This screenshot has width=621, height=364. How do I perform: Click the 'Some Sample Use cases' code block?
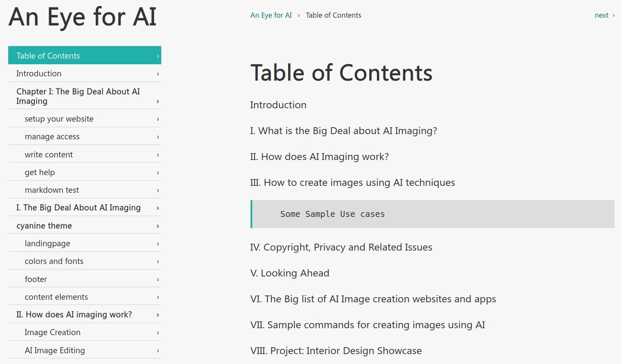[433, 214]
